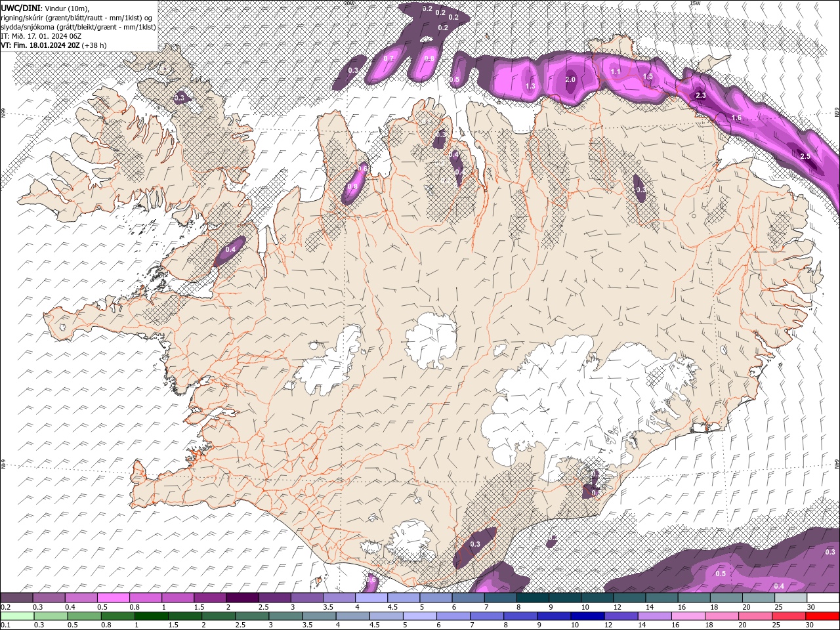Click the 'IT: Mið. 17. 01. 2024 06Z' line
The height and width of the screenshot is (630, 840).
(41, 36)
